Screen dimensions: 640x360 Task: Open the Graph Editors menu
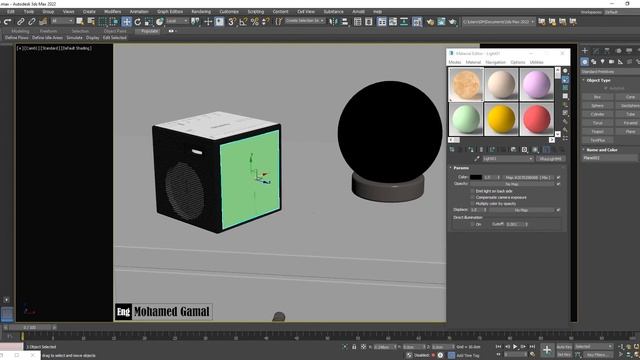click(x=170, y=12)
